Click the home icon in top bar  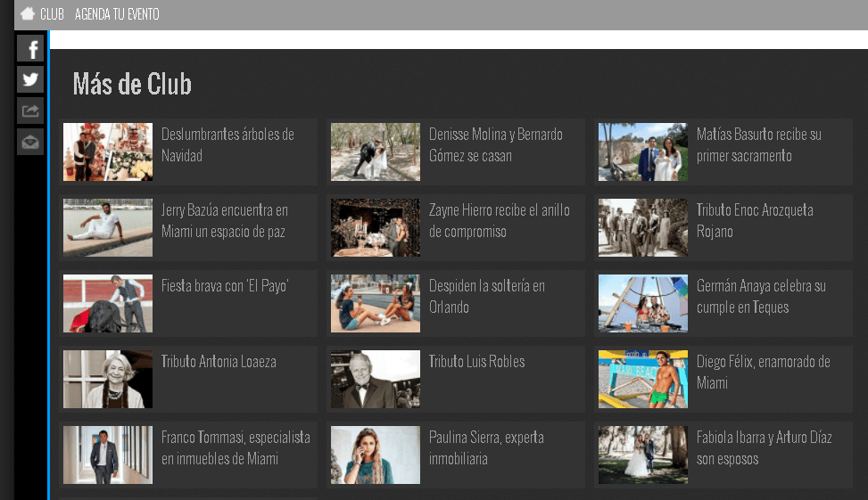point(28,14)
